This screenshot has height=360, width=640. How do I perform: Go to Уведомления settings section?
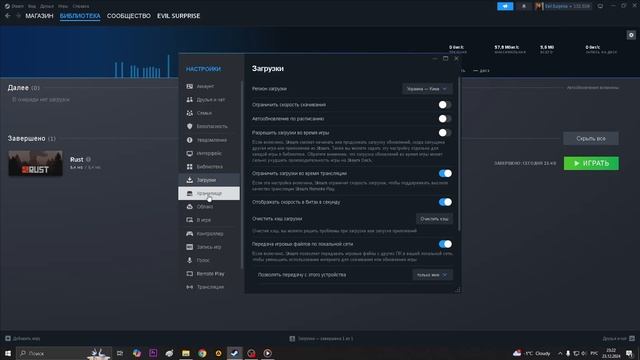209,140
